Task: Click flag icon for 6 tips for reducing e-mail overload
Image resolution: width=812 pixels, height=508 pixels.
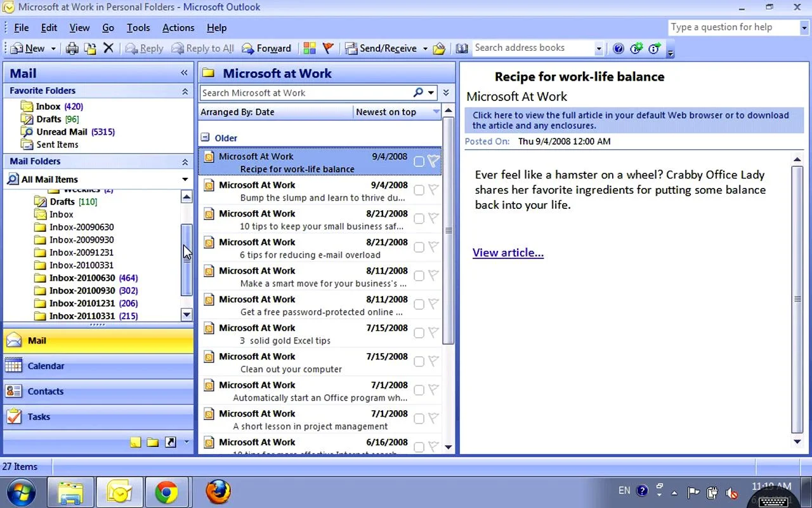Action: pyautogui.click(x=433, y=247)
